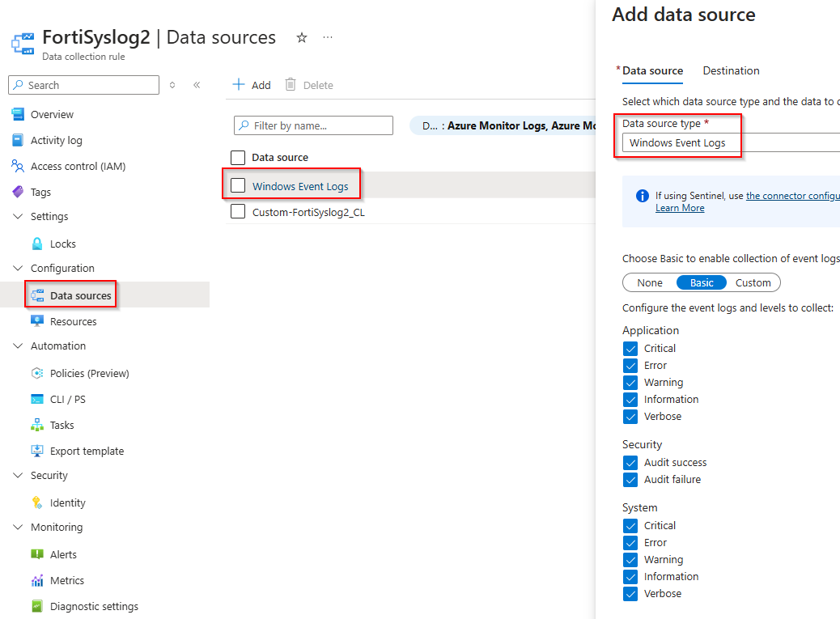The height and width of the screenshot is (619, 840).
Task: Collapse the Configuration section
Action: [18, 268]
